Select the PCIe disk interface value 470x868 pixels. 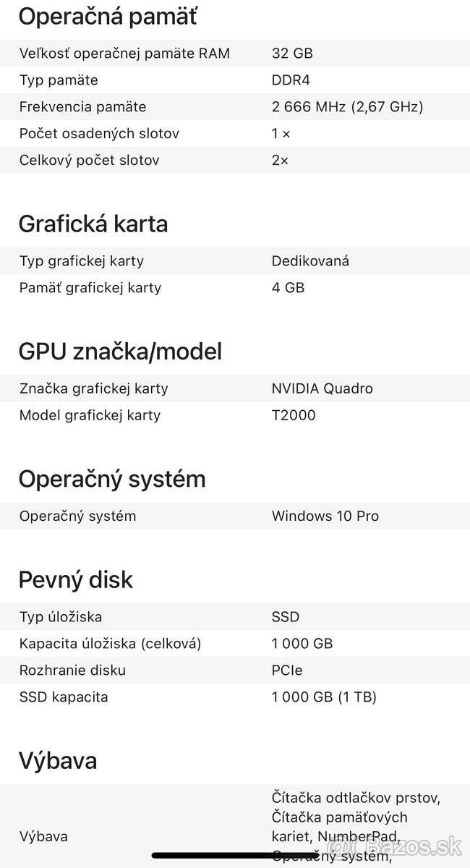click(287, 670)
